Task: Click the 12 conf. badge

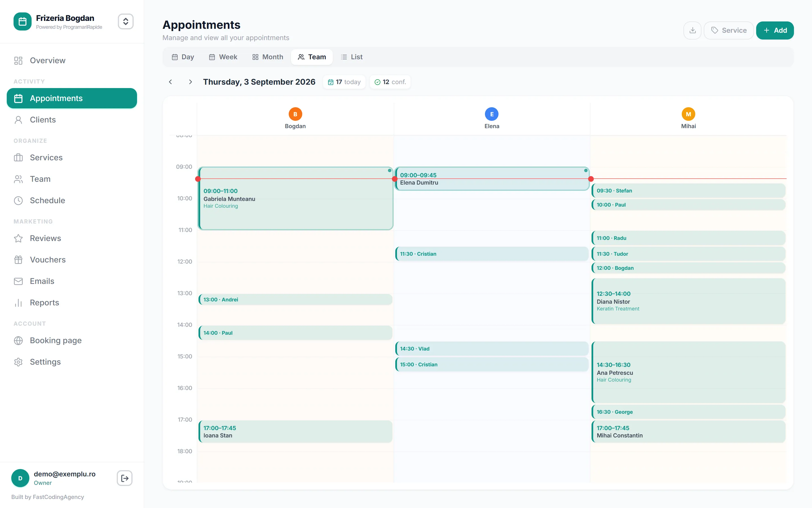Action: click(x=390, y=82)
